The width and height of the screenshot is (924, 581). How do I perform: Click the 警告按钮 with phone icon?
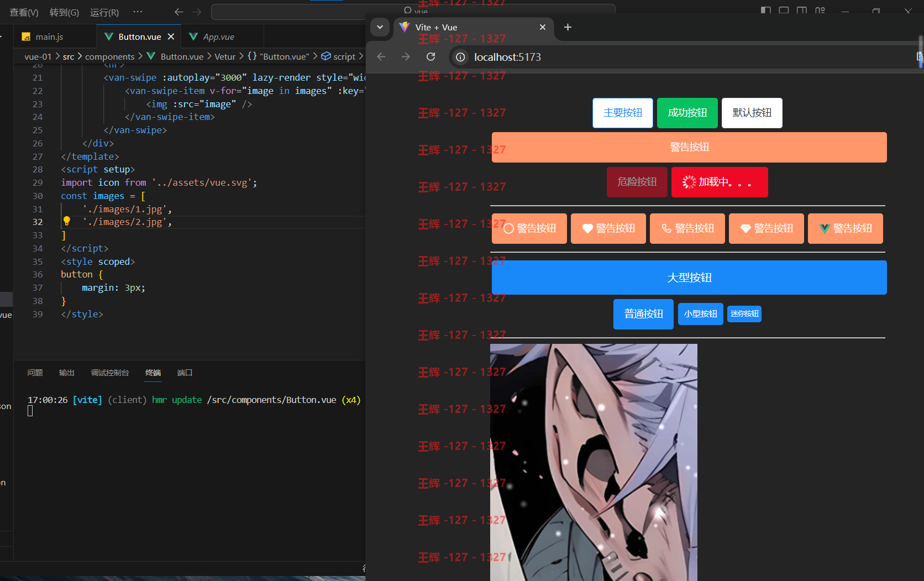pyautogui.click(x=687, y=228)
